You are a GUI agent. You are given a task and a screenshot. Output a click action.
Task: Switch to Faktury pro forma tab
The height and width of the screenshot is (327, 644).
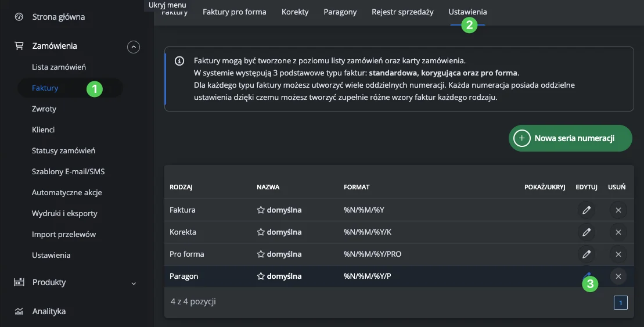tap(235, 12)
